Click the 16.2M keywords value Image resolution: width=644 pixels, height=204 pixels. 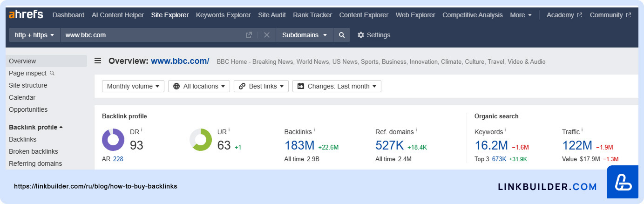491,145
